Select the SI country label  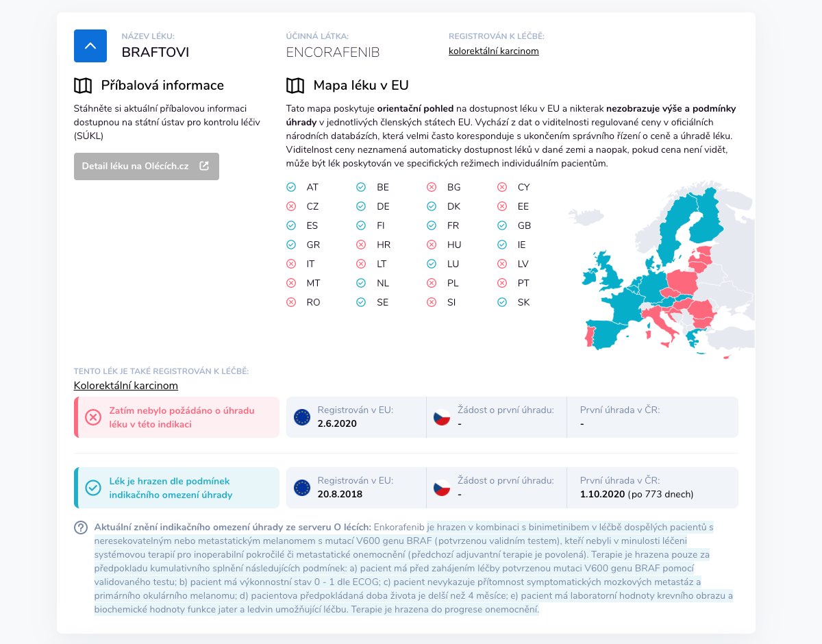(x=451, y=302)
